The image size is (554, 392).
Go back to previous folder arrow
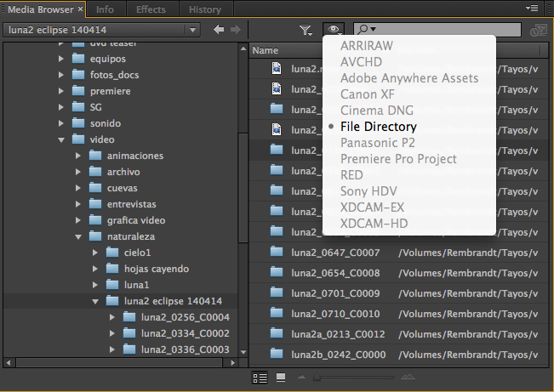219,30
